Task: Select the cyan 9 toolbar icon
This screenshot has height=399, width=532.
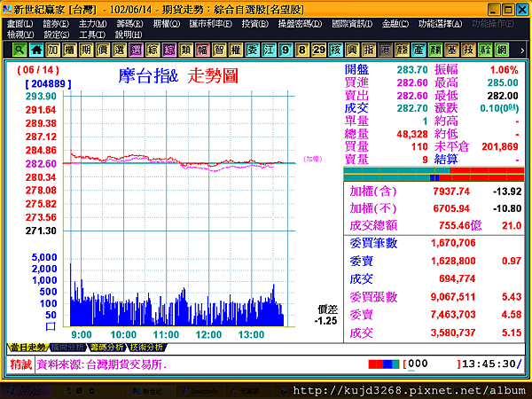Action: [x=286, y=50]
